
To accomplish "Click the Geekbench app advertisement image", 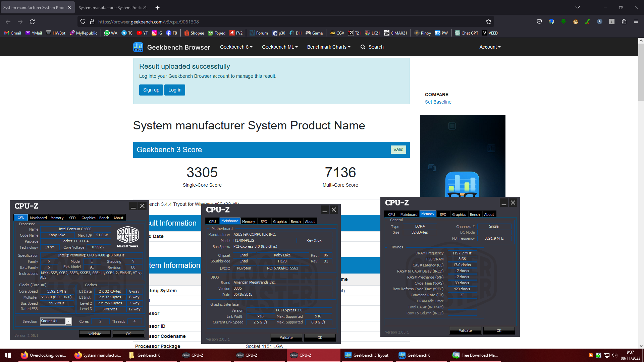I will coord(463,156).
